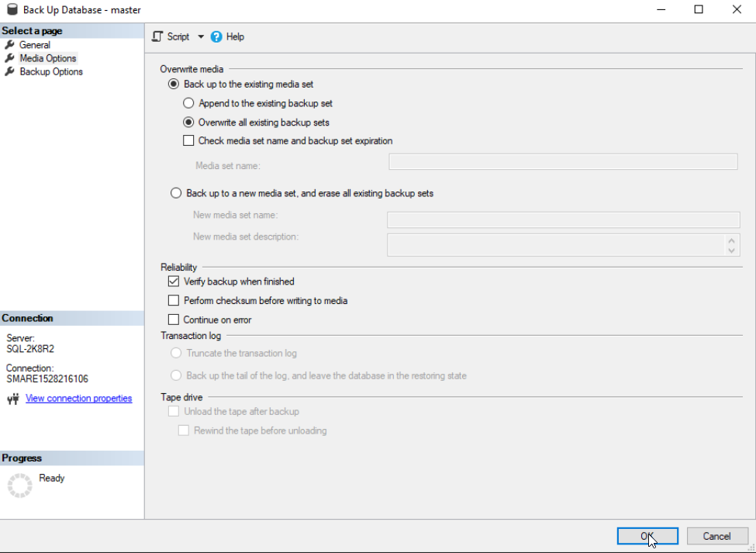Open View connection properties
756x553 pixels.
[78, 398]
